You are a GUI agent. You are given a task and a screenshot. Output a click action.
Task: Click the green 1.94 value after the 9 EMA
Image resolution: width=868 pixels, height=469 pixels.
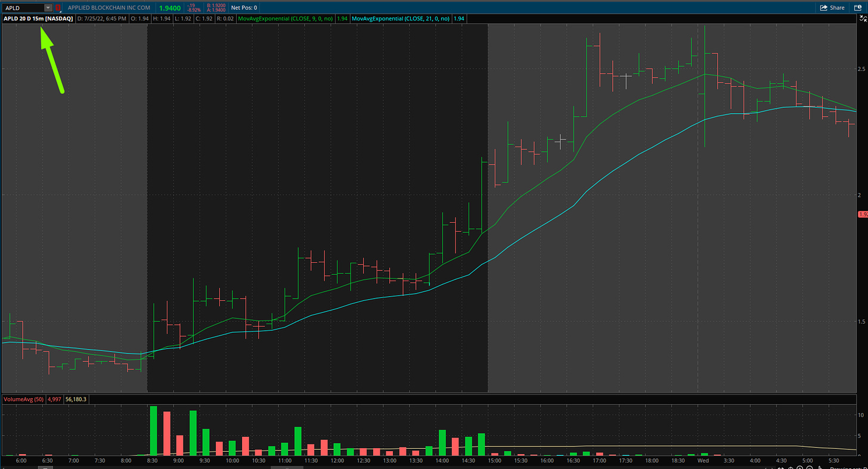click(342, 18)
